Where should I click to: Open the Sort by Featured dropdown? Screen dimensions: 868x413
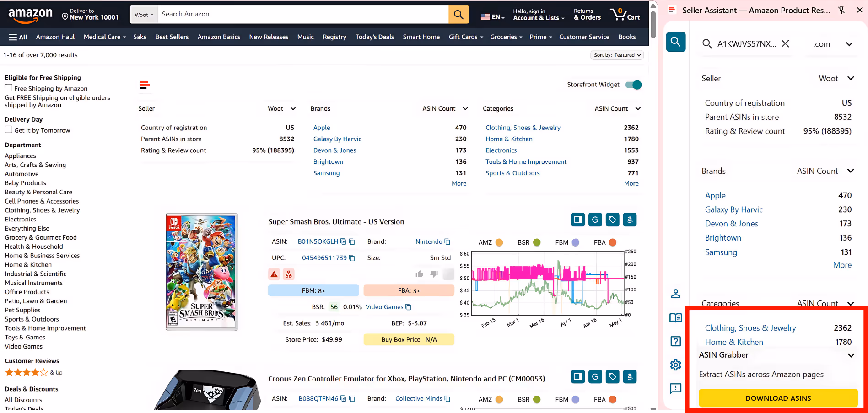[617, 55]
